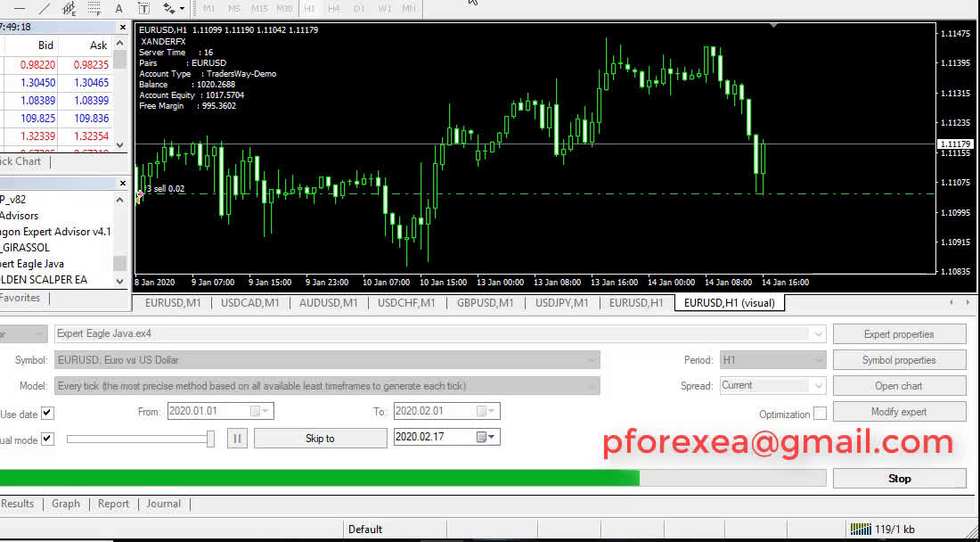The image size is (980, 542).
Task: Disable the Visual mode checkbox
Action: tap(47, 439)
